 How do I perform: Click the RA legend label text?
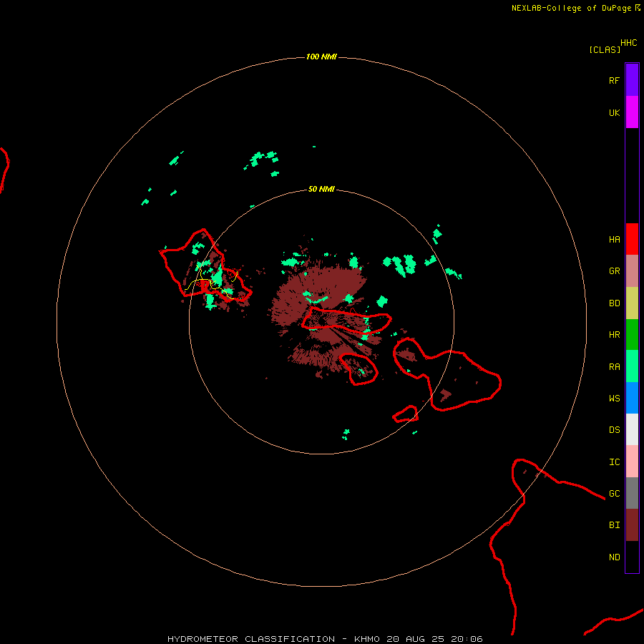[x=615, y=367]
